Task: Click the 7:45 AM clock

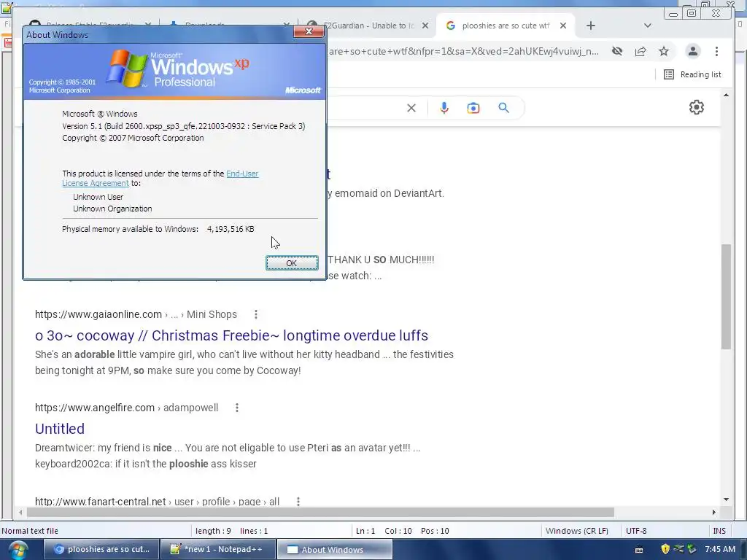Action: [720, 549]
